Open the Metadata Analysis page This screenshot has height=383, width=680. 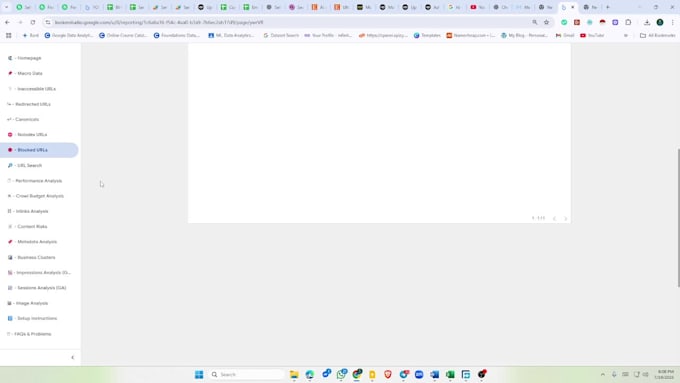[33, 242]
